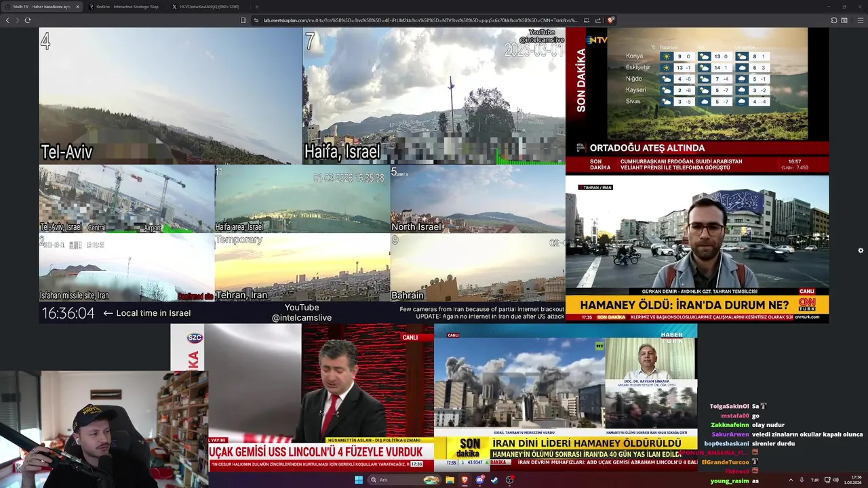868x488 pixels.
Task: Select the North Israel camera feed
Action: (x=477, y=199)
